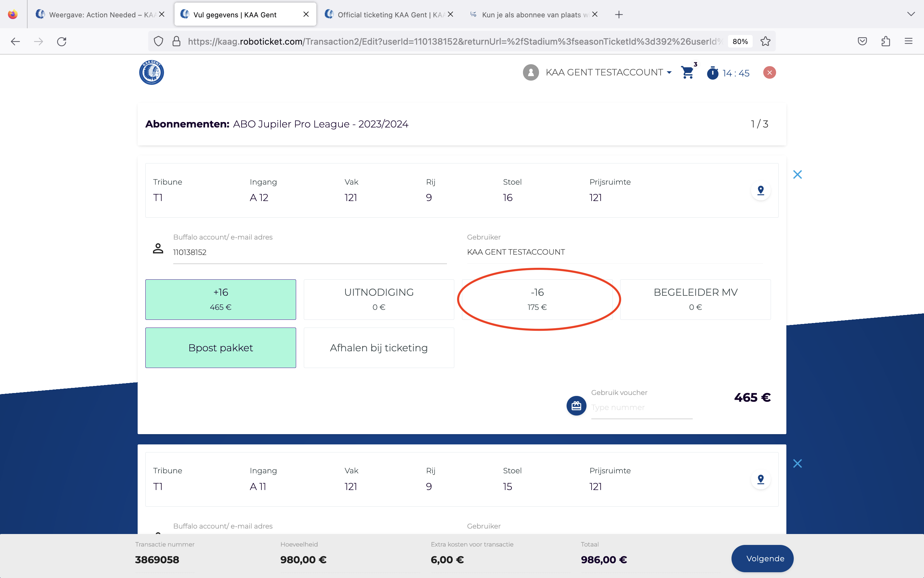Cancel transaction with red round X button

point(769,72)
